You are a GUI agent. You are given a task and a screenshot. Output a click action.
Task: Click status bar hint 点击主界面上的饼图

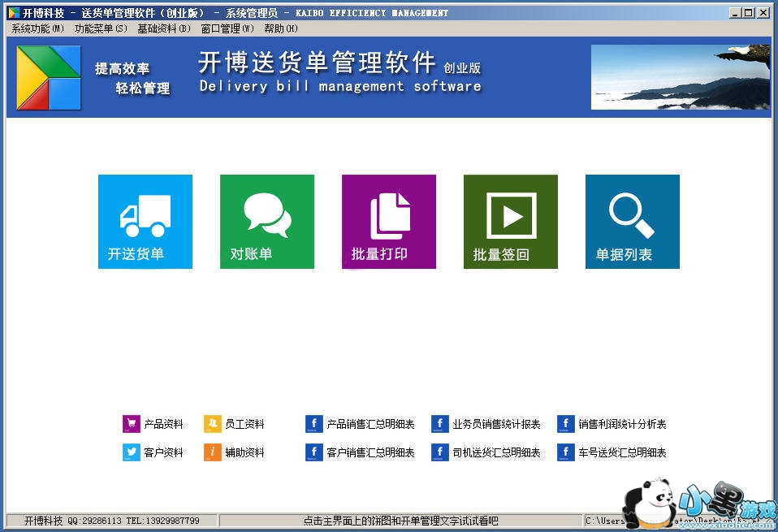(400, 521)
